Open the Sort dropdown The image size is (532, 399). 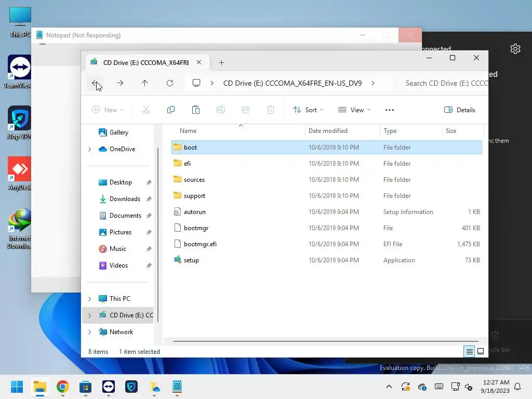[308, 110]
